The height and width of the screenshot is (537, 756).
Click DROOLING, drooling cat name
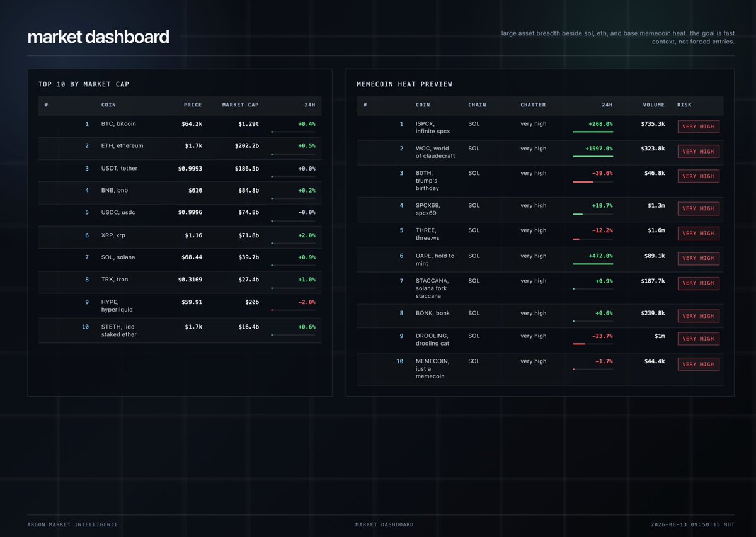(432, 340)
